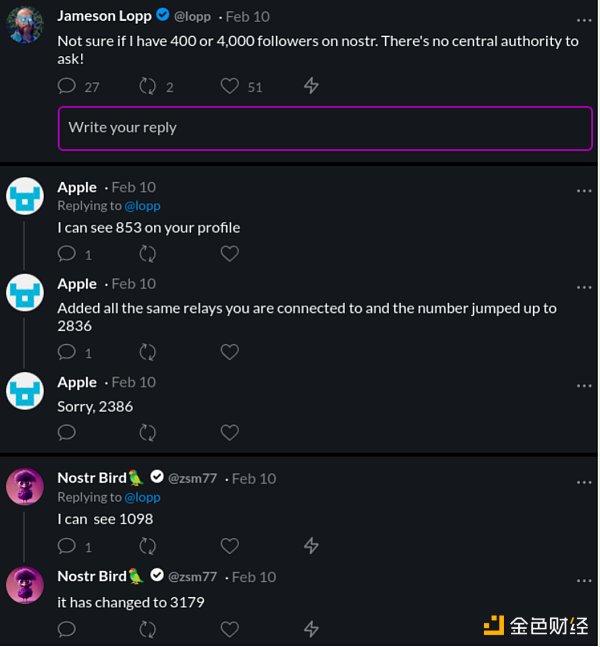This screenshot has height=647, width=600.
Task: Open Nostr Bird's profile name link
Action: (92, 478)
